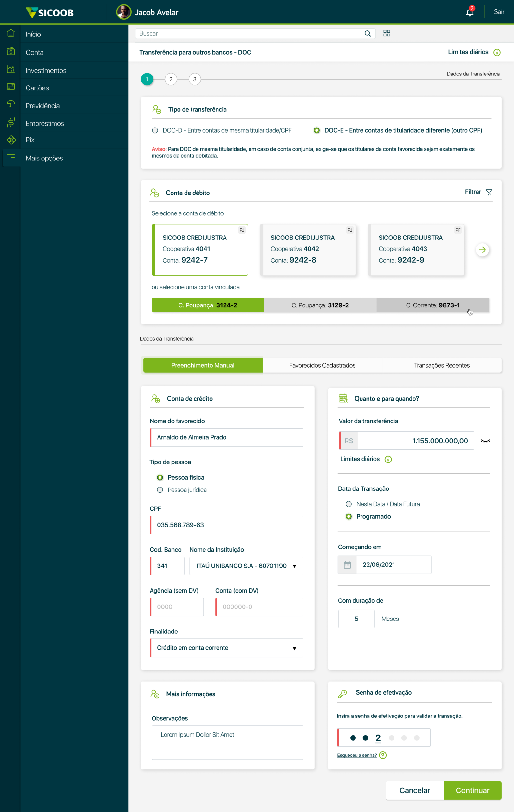The image size is (514, 812).
Task: Toggle the transfer value visibility eye
Action: point(485,441)
